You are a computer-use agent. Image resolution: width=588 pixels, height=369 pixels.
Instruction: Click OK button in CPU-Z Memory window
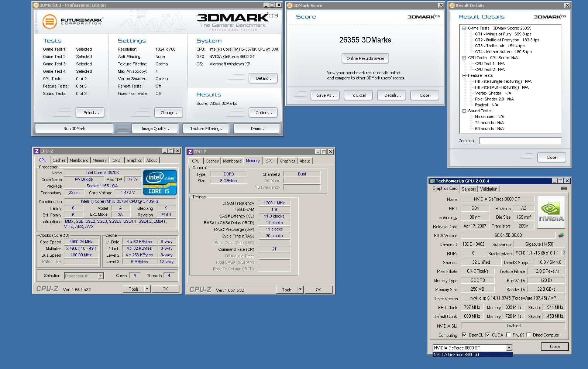point(318,290)
